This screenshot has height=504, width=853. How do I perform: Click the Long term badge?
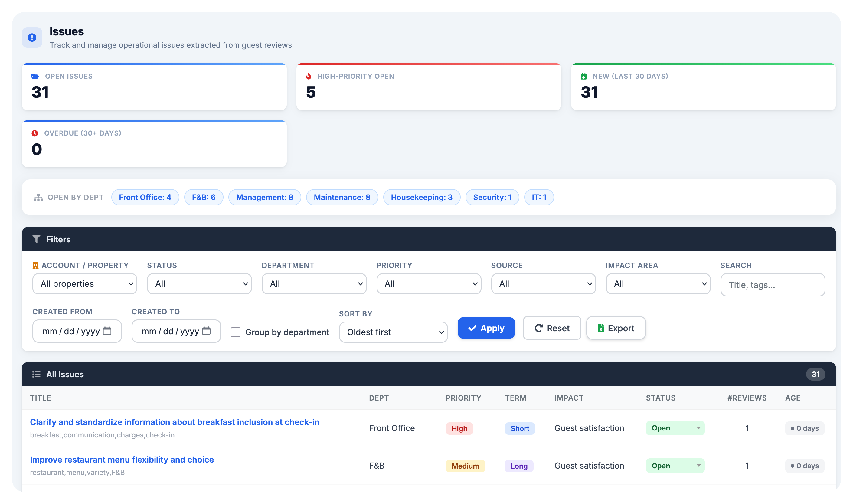[519, 466]
